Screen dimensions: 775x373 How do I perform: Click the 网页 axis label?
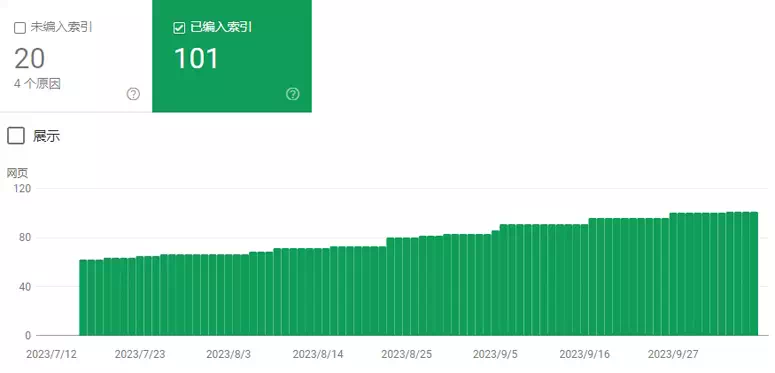(x=17, y=173)
